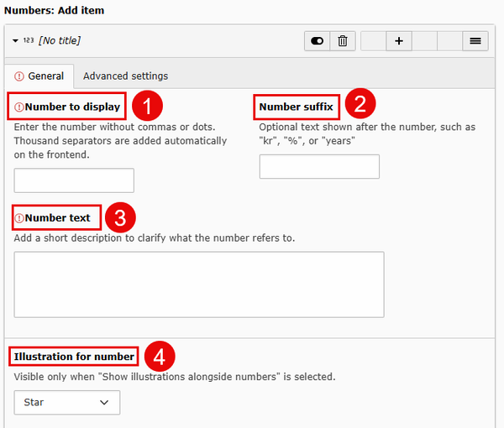
Task: Switch to the General tab
Action: coord(39,76)
